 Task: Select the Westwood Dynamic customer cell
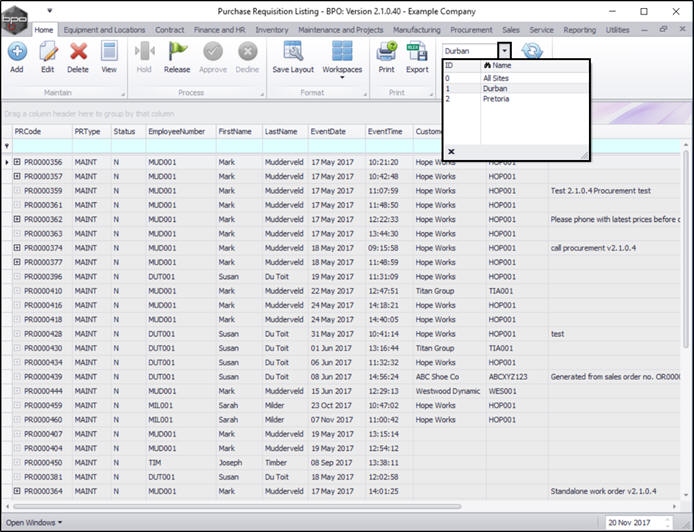[x=449, y=391]
